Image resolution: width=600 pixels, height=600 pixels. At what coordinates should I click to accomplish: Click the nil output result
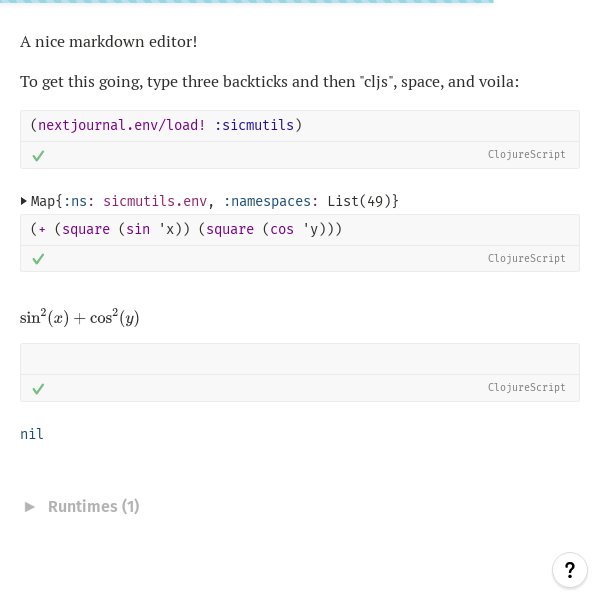pyautogui.click(x=32, y=434)
